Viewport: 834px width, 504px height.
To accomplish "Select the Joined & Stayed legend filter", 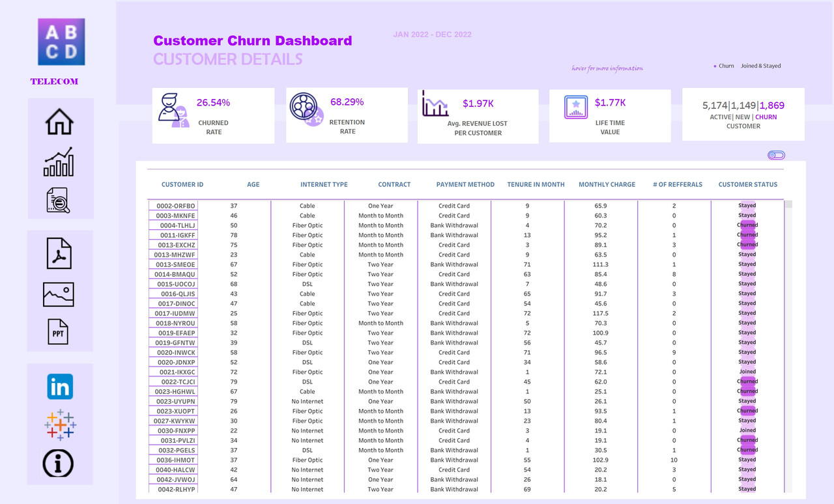I will [760, 66].
